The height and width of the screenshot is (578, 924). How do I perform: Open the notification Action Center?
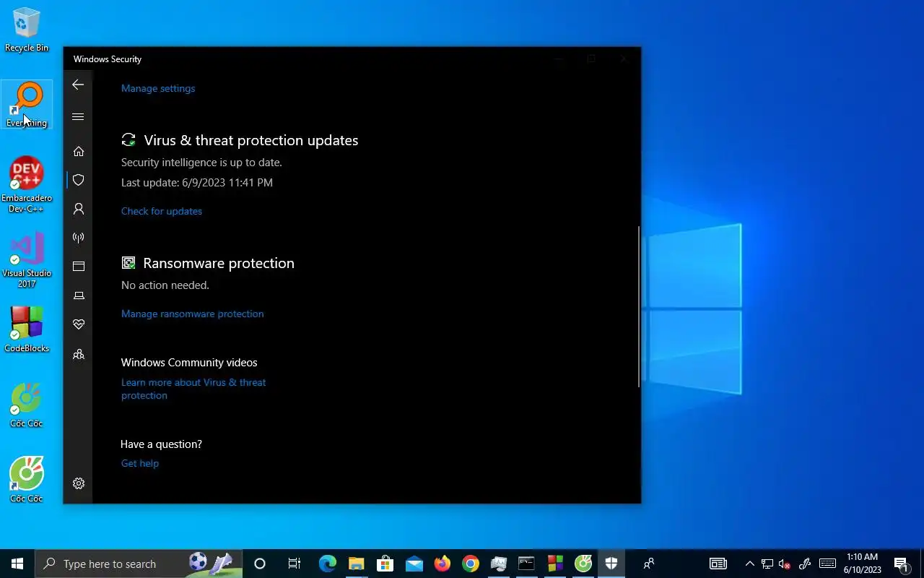[902, 564]
